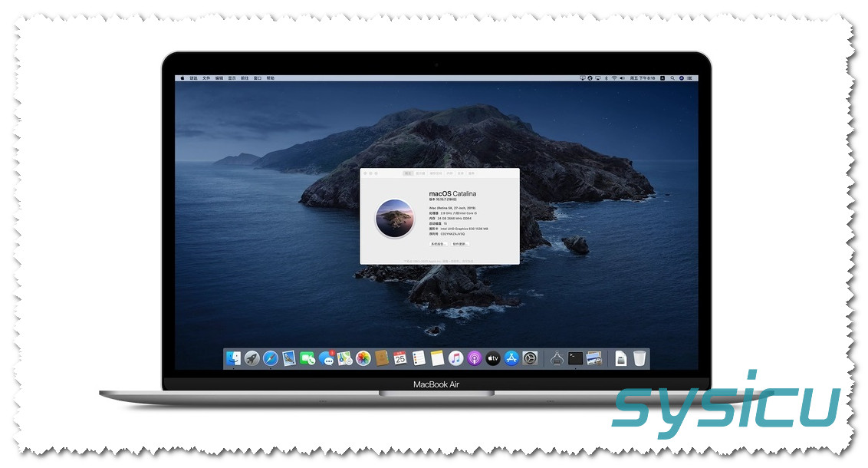Open Launchpad from the dock
The width and height of the screenshot is (868, 468).
point(252,358)
